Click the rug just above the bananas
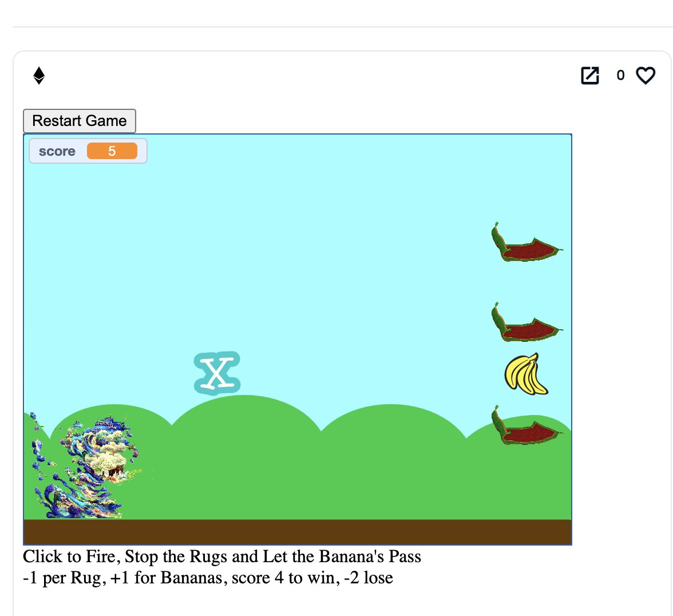The image size is (673, 616). (526, 323)
